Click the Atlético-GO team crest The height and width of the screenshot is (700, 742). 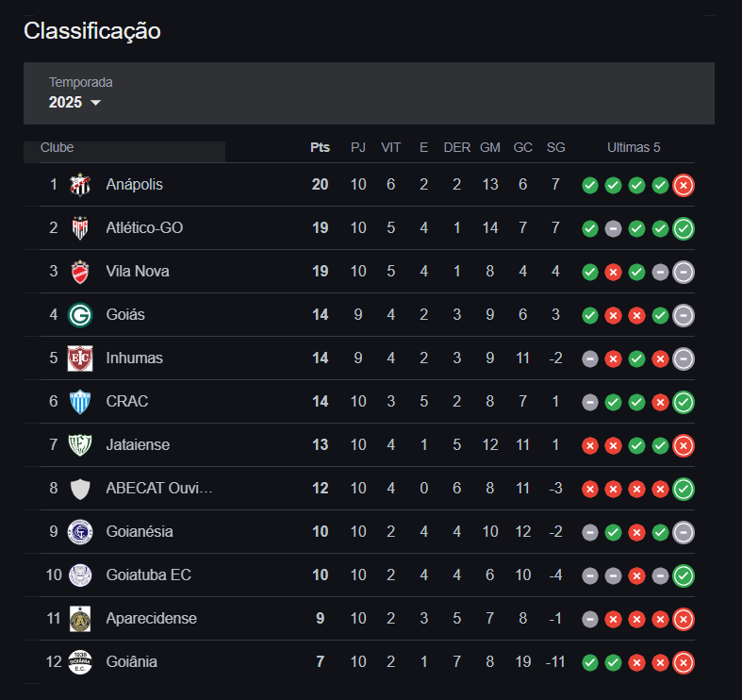(x=80, y=228)
